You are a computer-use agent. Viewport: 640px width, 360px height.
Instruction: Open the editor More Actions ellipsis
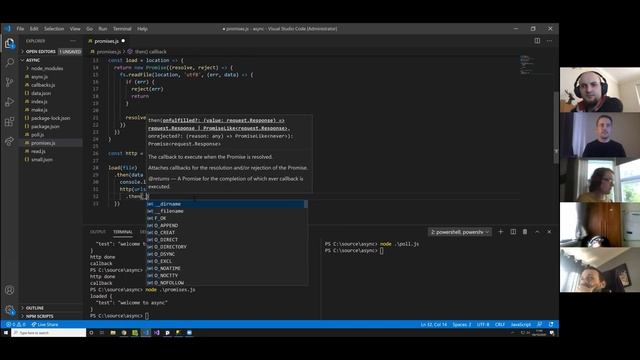point(549,41)
